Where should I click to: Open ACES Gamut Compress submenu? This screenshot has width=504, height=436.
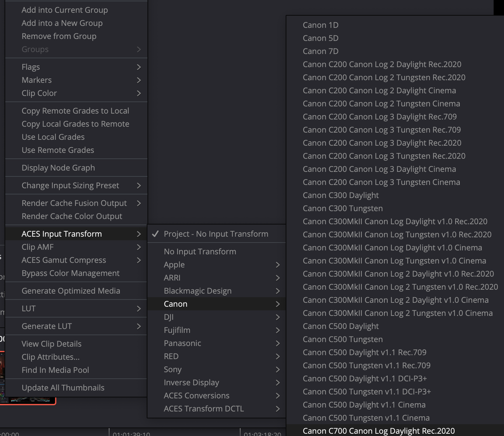(76, 260)
